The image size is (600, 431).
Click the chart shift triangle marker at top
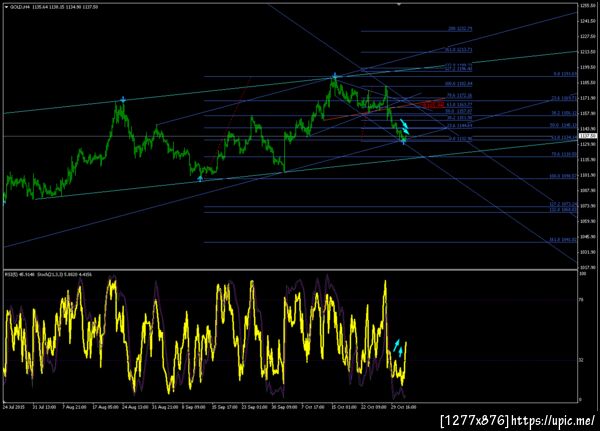[x=399, y=4]
